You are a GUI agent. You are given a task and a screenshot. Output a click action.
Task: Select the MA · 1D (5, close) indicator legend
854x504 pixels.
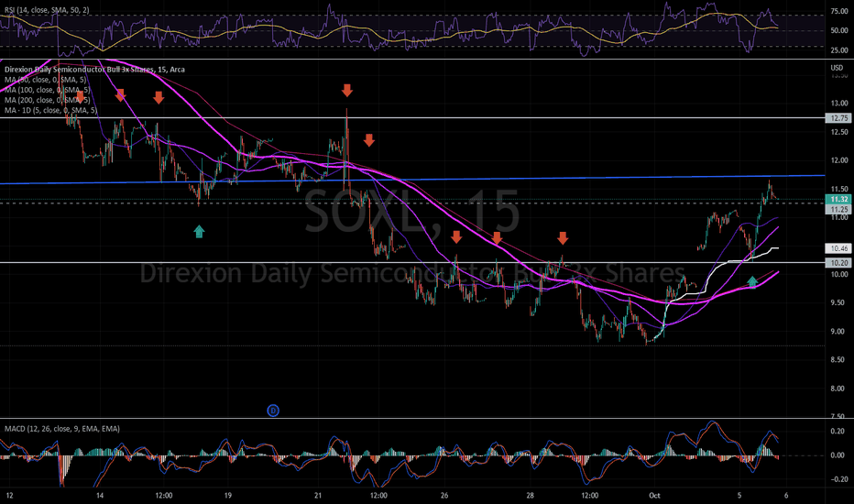(x=51, y=111)
